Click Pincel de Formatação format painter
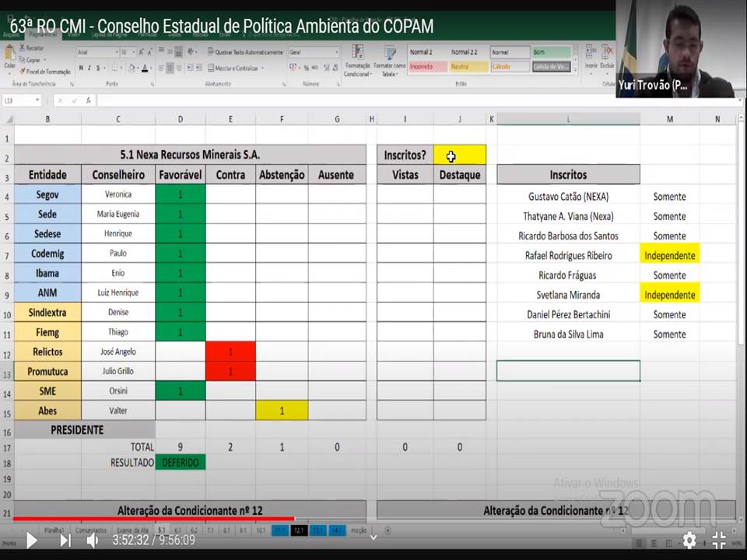The width and height of the screenshot is (747, 560). click(47, 72)
